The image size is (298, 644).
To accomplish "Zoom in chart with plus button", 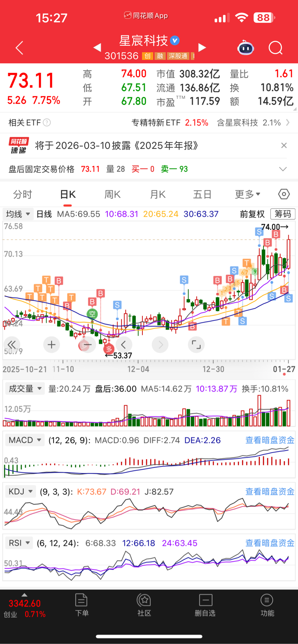I will point(52,344).
